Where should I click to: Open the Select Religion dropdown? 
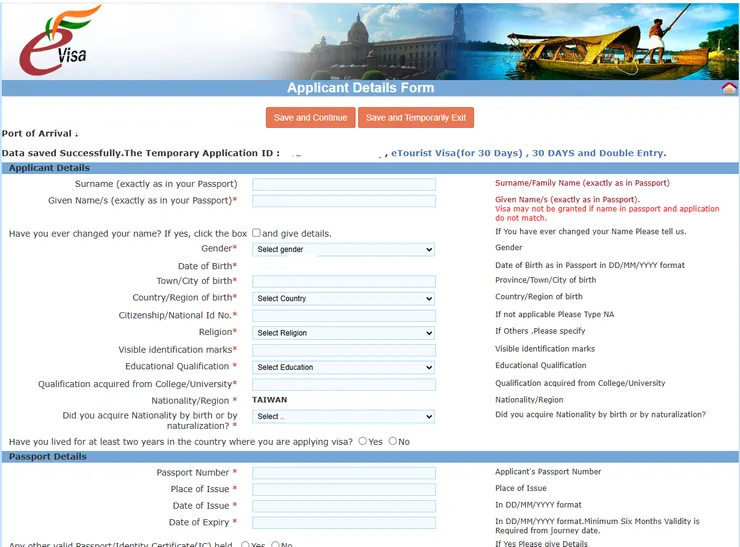[344, 333]
